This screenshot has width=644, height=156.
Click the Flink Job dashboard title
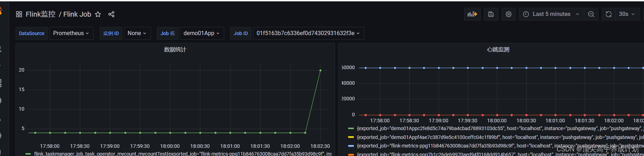click(x=77, y=14)
